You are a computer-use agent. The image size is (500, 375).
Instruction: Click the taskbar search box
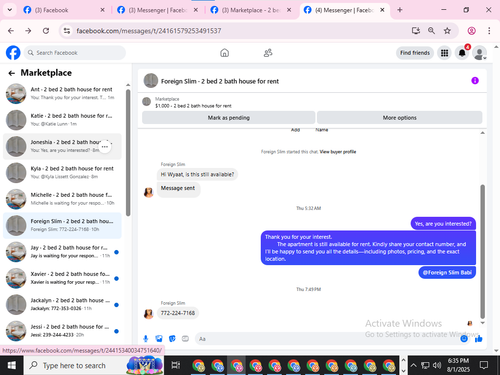tap(94, 365)
